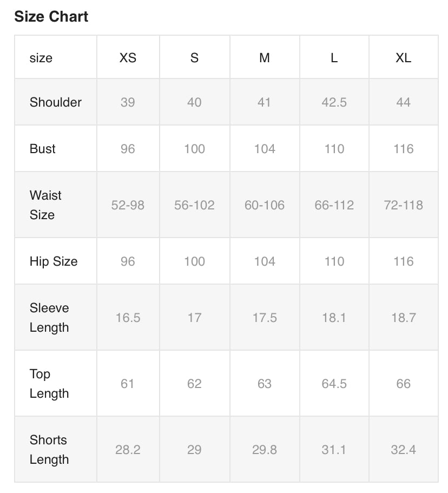Select the XS column header
The height and width of the screenshot is (493, 448).
[x=128, y=58]
